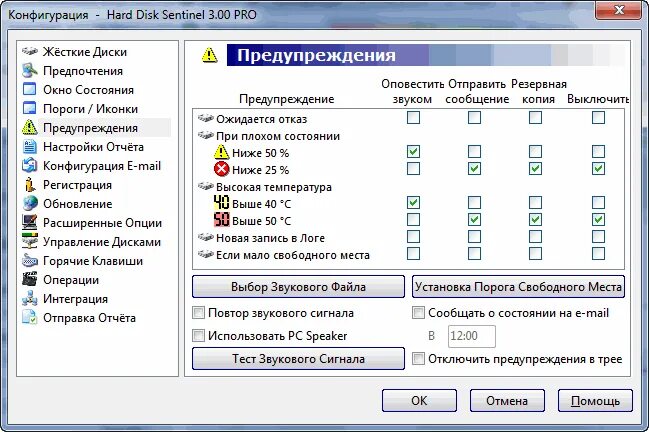Click the Операции clapperboard icon
The width and height of the screenshot is (649, 432).
point(30,280)
